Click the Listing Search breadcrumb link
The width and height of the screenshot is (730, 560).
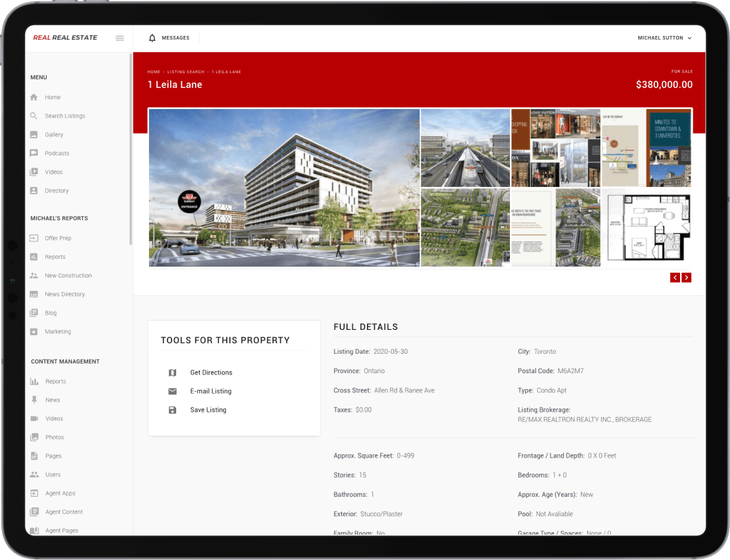tap(185, 72)
